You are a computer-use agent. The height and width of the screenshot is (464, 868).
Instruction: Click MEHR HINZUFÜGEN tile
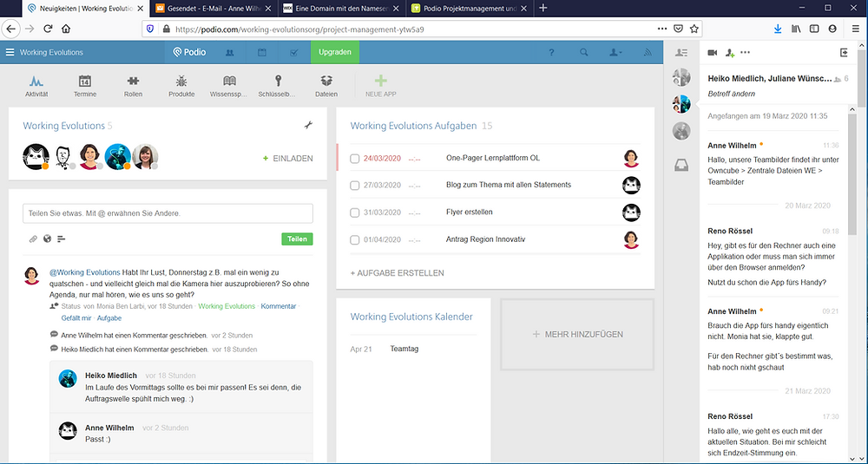pos(577,335)
